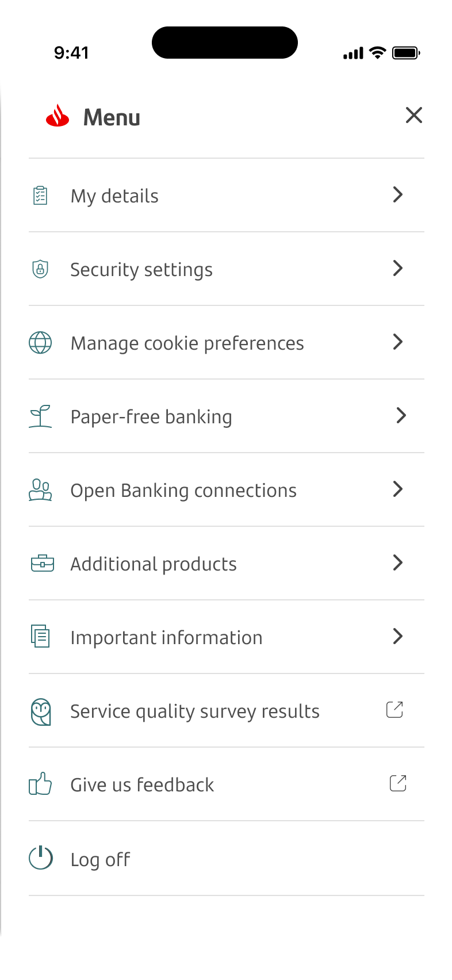452x980 pixels.
Task: Click the clipboard icon beside My details
Action: click(x=40, y=196)
